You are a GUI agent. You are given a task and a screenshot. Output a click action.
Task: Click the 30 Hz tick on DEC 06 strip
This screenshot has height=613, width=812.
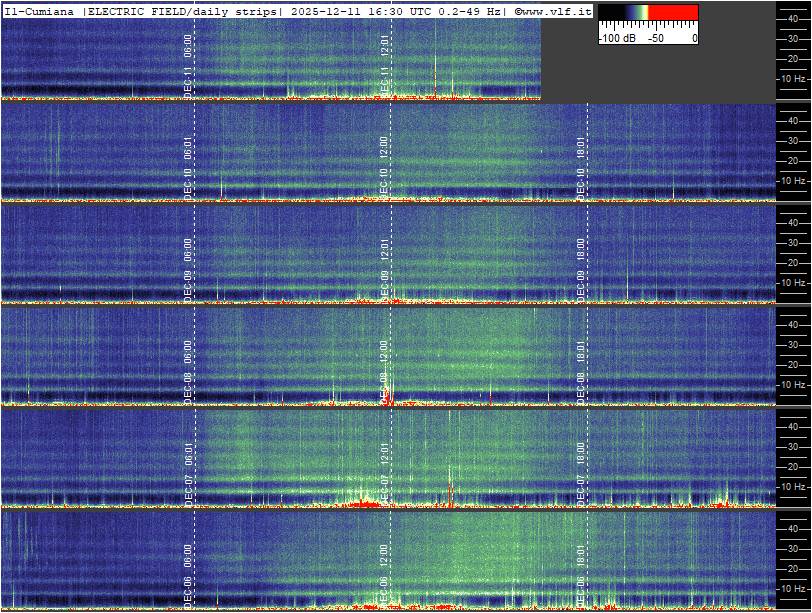coord(792,547)
